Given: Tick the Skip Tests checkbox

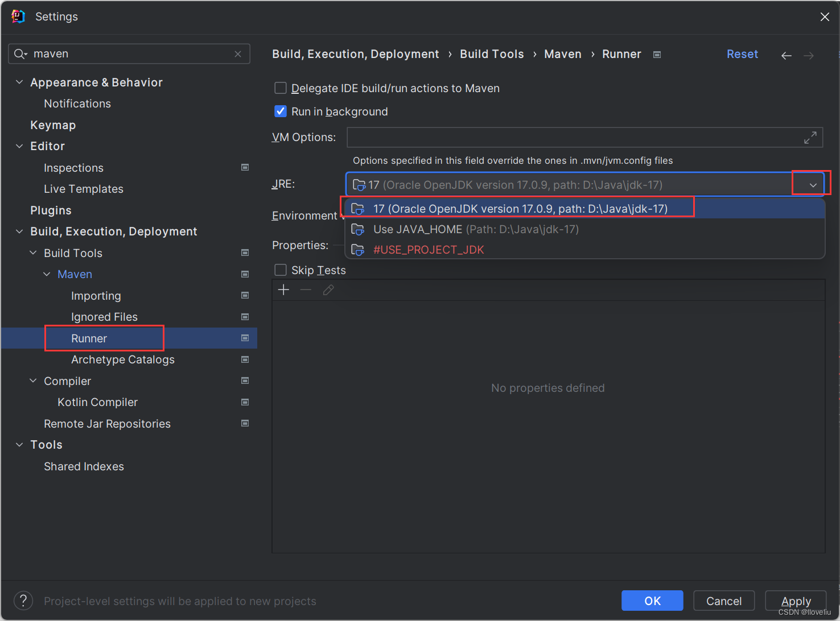Looking at the screenshot, I should pyautogui.click(x=281, y=270).
